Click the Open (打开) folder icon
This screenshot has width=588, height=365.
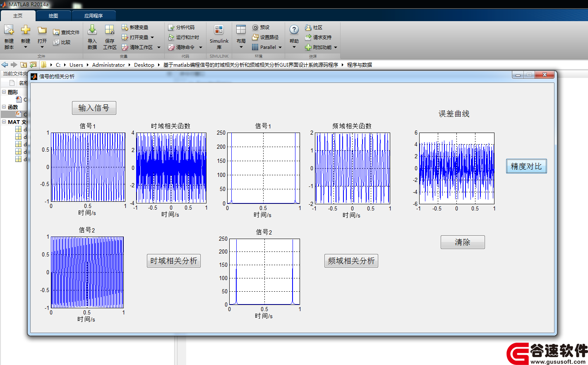[42, 30]
